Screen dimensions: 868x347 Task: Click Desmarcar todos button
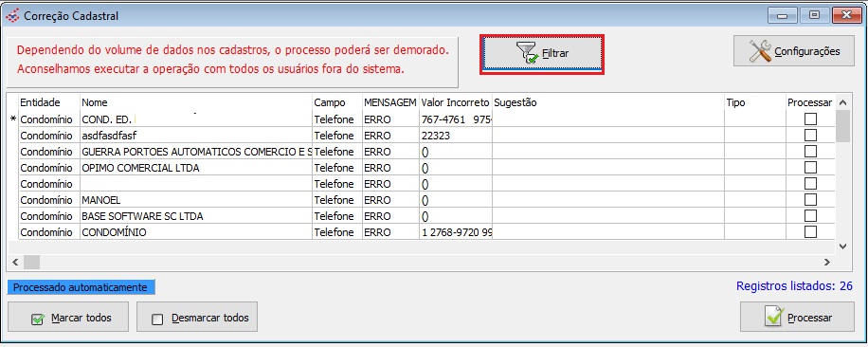tap(197, 318)
